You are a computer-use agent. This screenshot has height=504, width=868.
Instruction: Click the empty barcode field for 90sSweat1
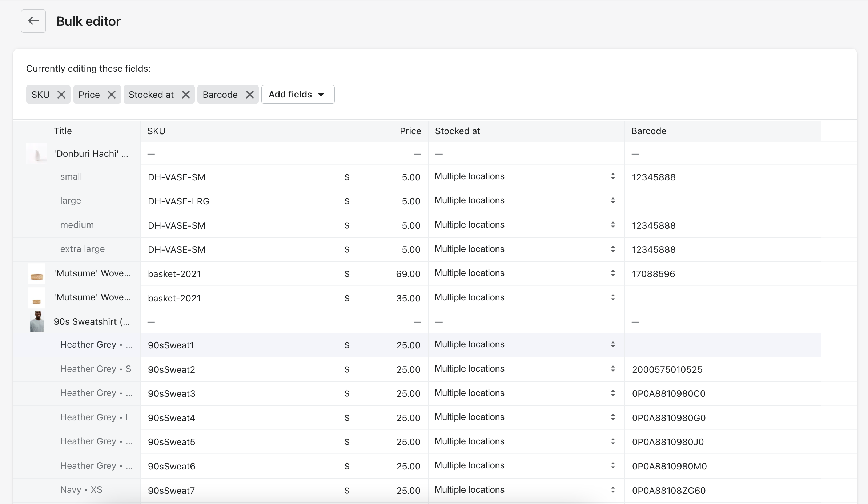click(x=722, y=345)
